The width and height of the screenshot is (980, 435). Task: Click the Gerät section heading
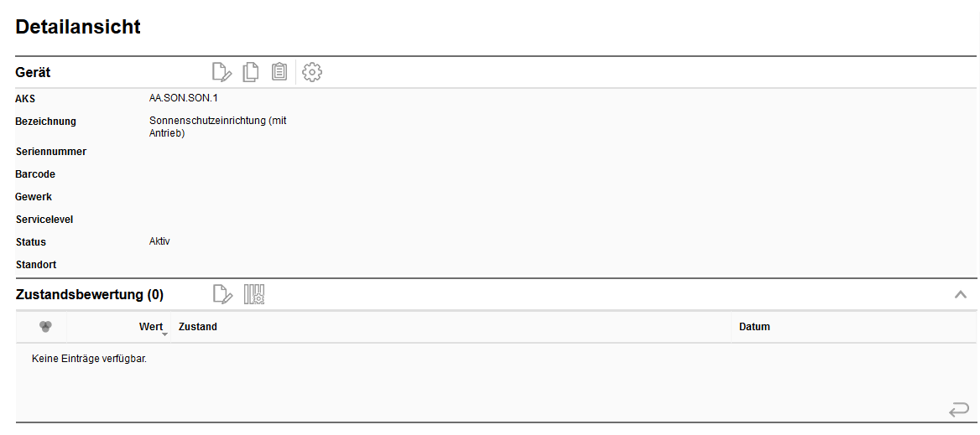(33, 73)
